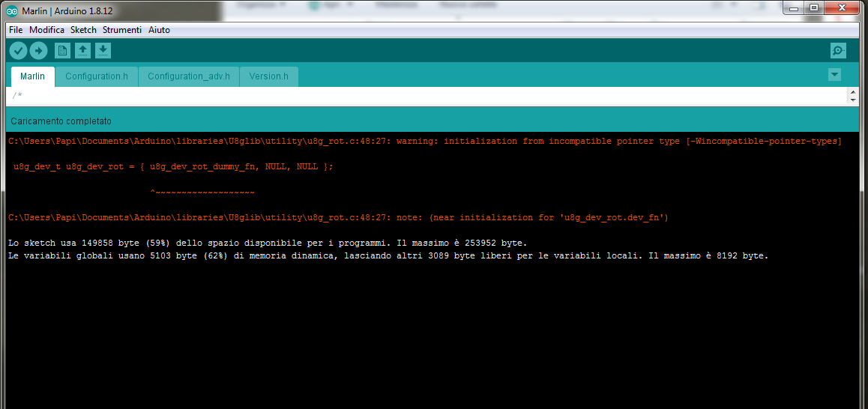The height and width of the screenshot is (409, 868).
Task: Close the Arduino window
Action: [842, 7]
